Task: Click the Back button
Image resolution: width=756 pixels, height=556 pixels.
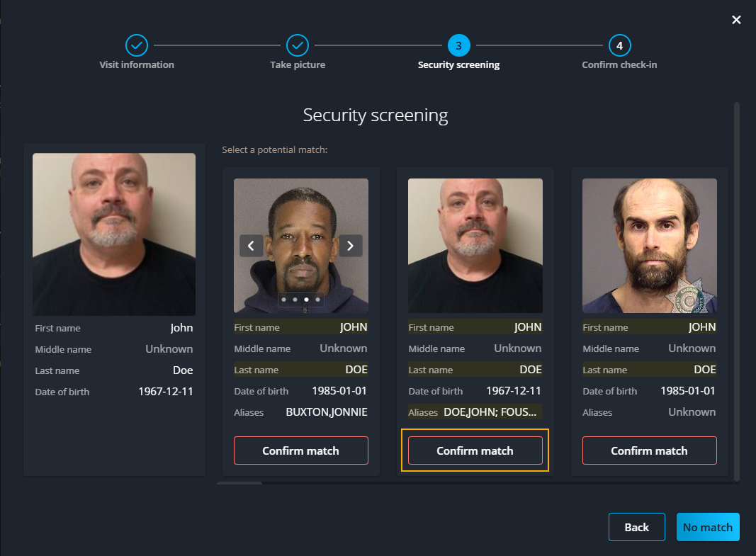Action: (636, 527)
